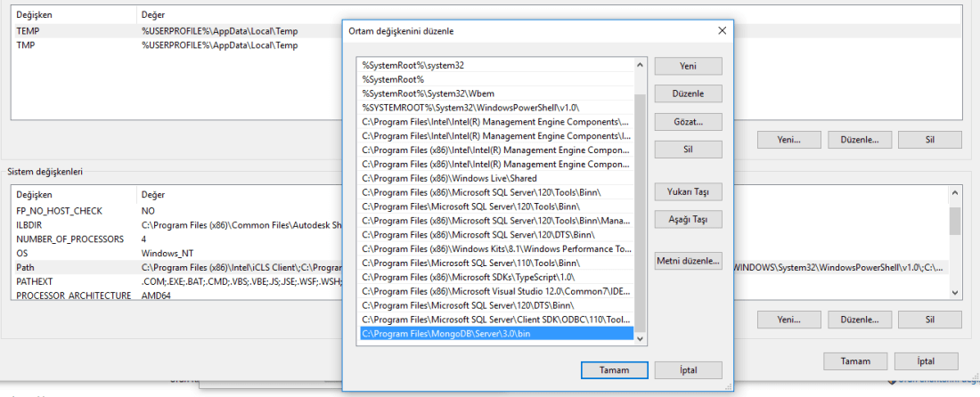Screen dimensions: 980x397
Task: Select the Windows Live Shared path entry
Action: pyautogui.click(x=495, y=178)
